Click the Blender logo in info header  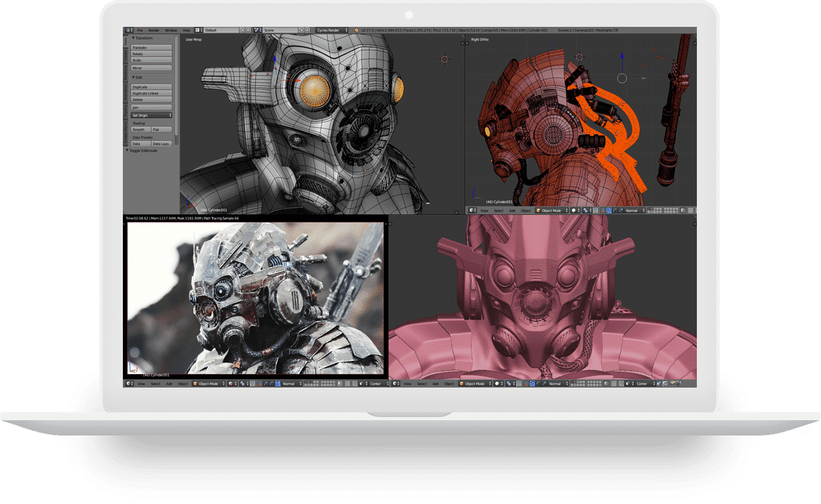[356, 30]
